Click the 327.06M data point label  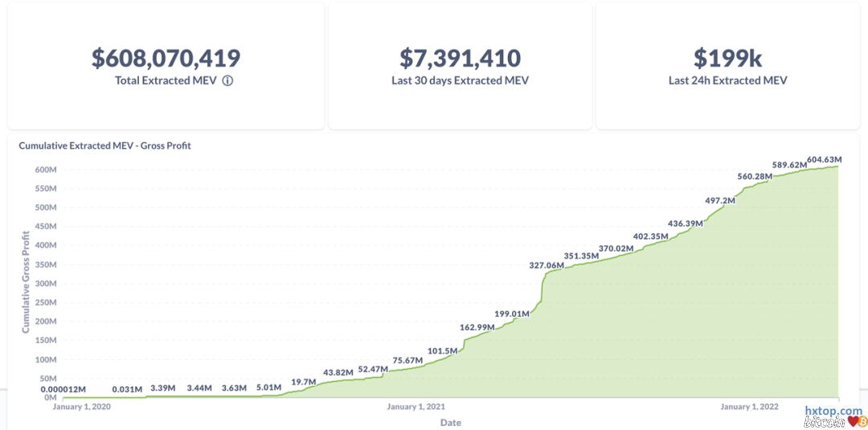click(547, 264)
